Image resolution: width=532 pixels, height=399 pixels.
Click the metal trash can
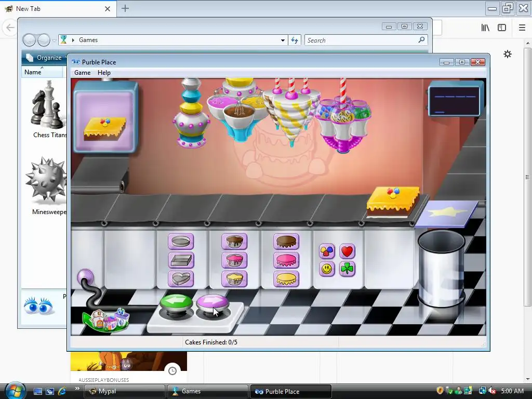[441, 268]
